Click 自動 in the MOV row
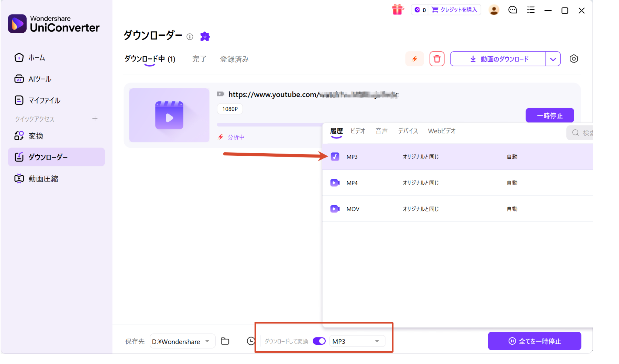Image resolution: width=619 pixels, height=364 pixels. coord(512,209)
